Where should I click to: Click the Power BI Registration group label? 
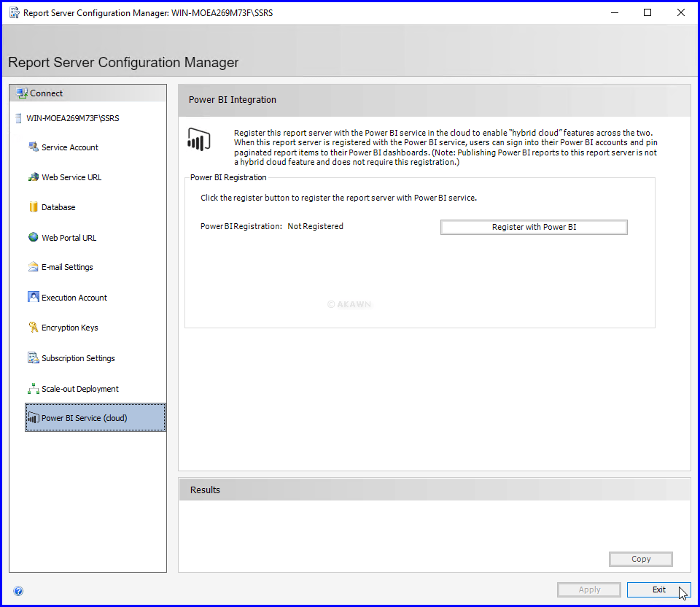point(228,177)
